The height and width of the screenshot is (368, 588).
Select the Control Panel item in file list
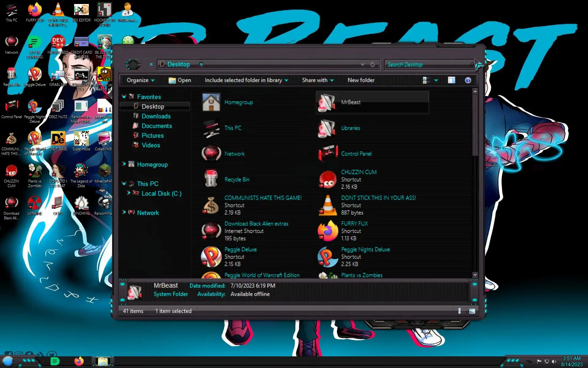(x=356, y=154)
